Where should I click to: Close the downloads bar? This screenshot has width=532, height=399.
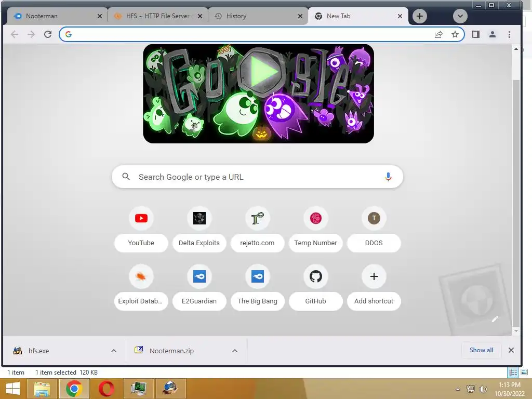pos(511,350)
